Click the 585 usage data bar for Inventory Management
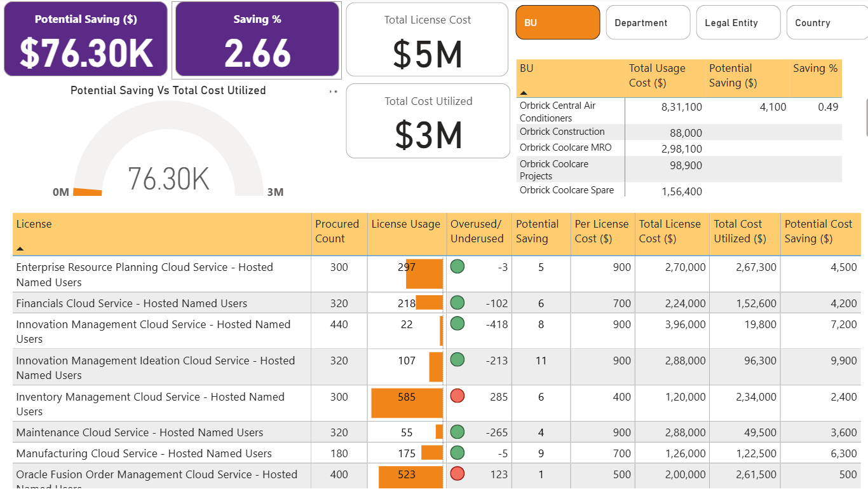This screenshot has width=868, height=489. pyautogui.click(x=407, y=403)
